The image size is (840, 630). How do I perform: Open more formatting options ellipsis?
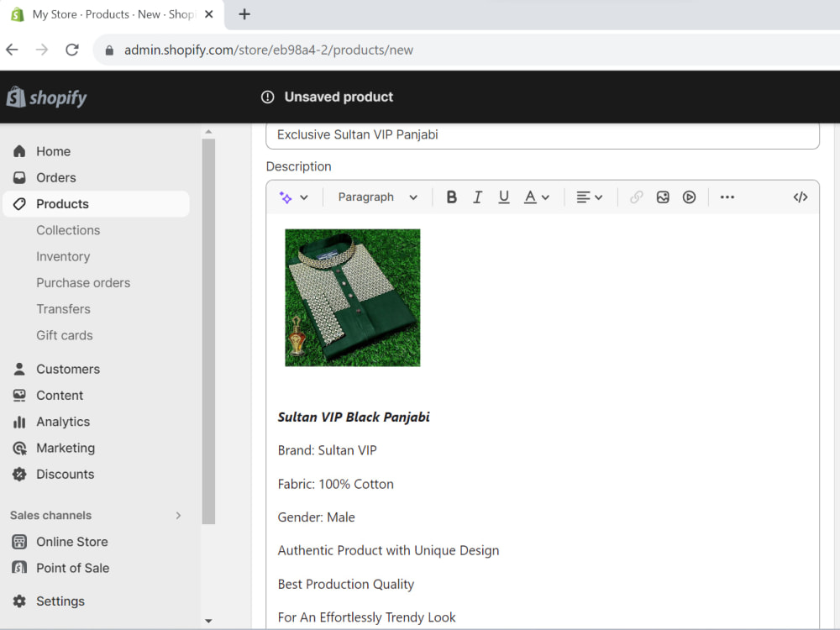pyautogui.click(x=727, y=197)
